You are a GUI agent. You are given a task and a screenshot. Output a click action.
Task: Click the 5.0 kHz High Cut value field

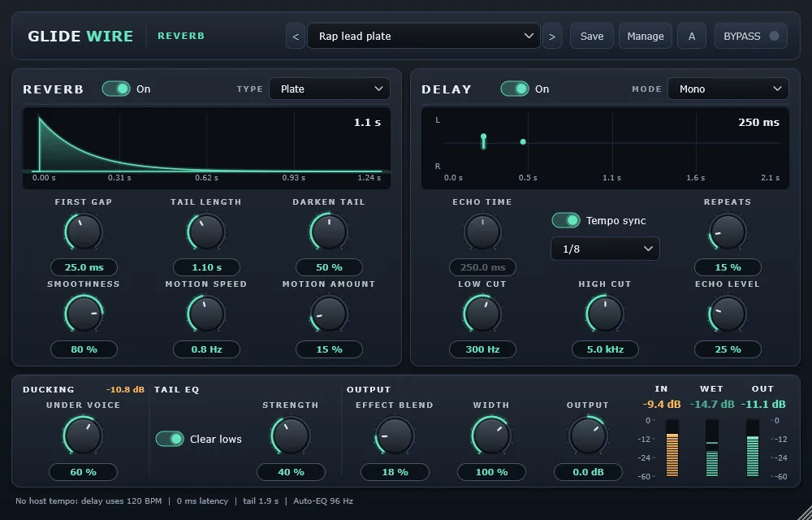click(606, 349)
